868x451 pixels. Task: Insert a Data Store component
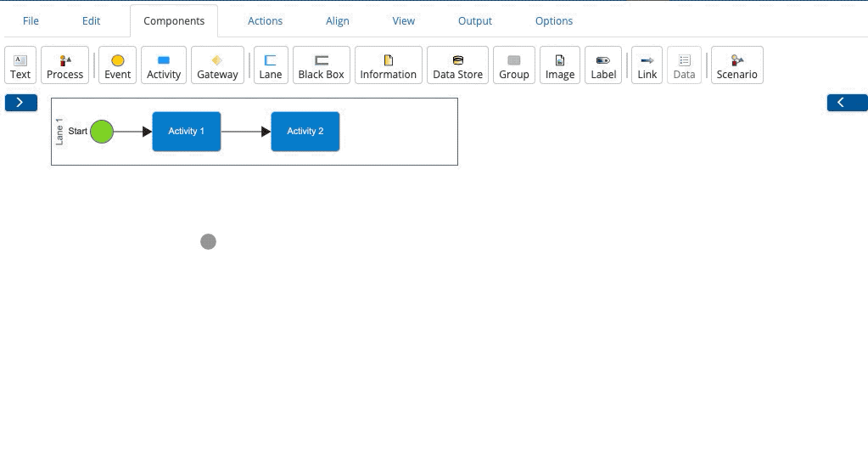click(457, 65)
